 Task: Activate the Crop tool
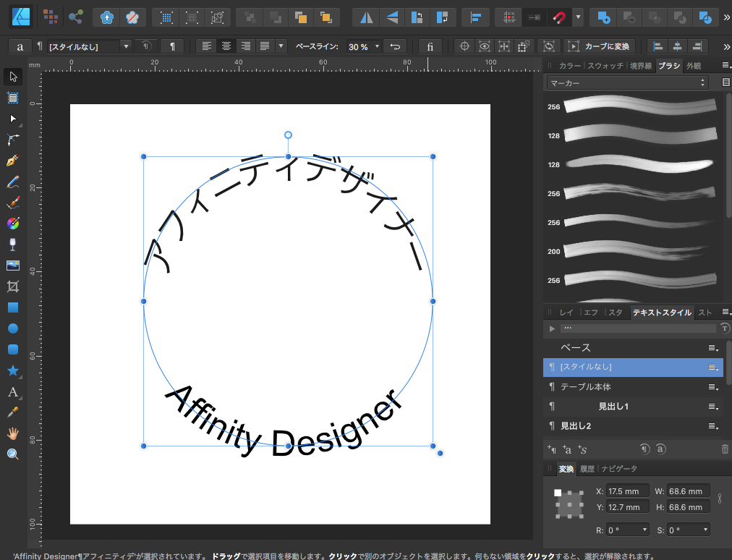click(x=12, y=287)
